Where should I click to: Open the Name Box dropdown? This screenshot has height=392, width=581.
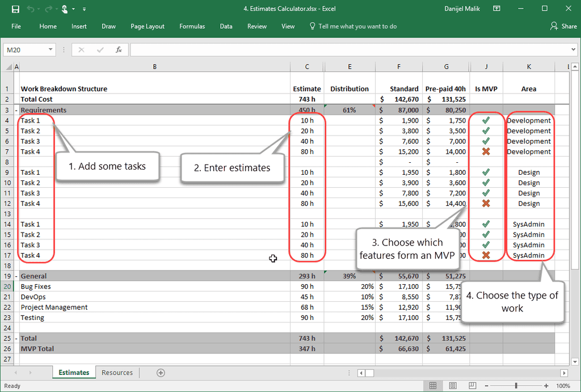pyautogui.click(x=50, y=49)
